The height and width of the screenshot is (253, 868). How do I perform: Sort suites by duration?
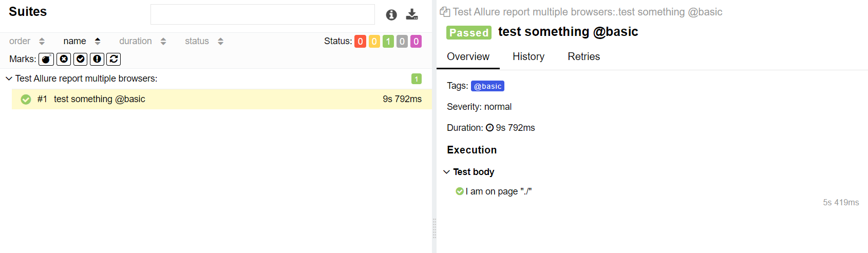(142, 41)
